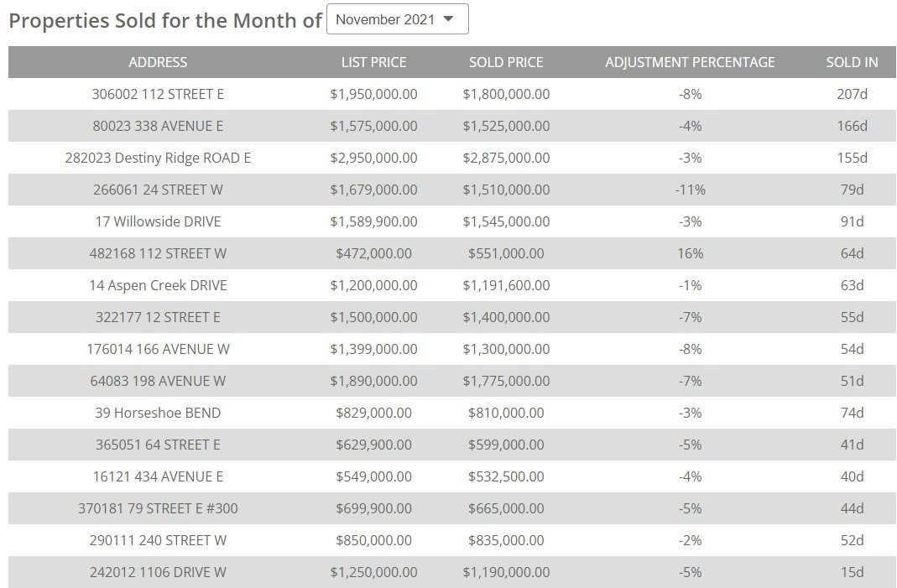Sort by the LIST PRICE column header

click(x=373, y=62)
